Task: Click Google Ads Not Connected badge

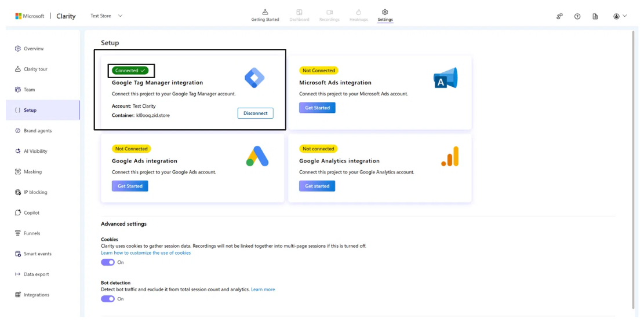Action: [x=132, y=149]
